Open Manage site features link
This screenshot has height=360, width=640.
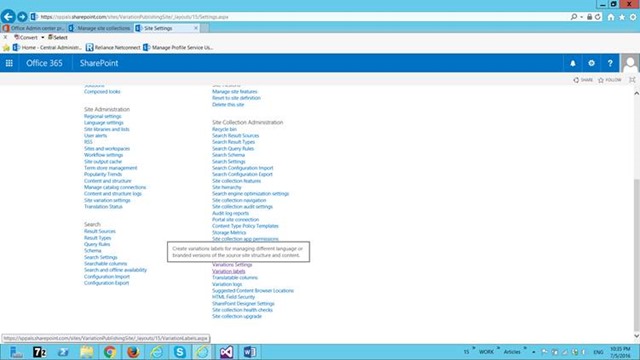[x=235, y=92]
